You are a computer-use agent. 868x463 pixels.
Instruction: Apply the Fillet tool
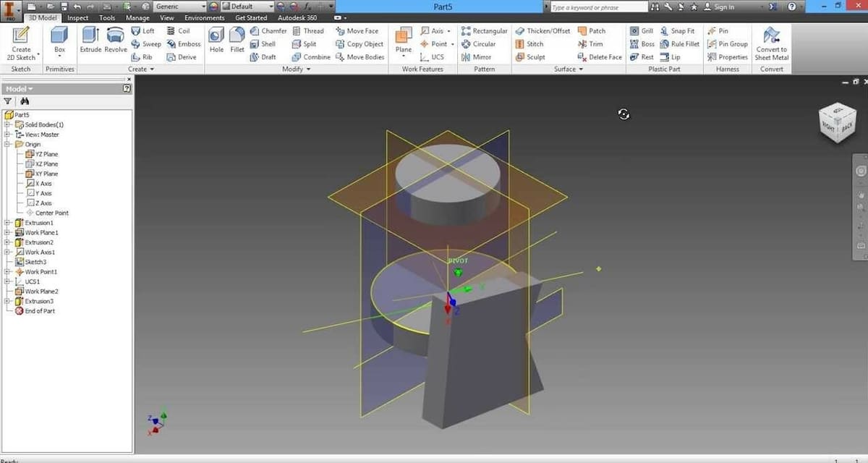pyautogui.click(x=237, y=40)
